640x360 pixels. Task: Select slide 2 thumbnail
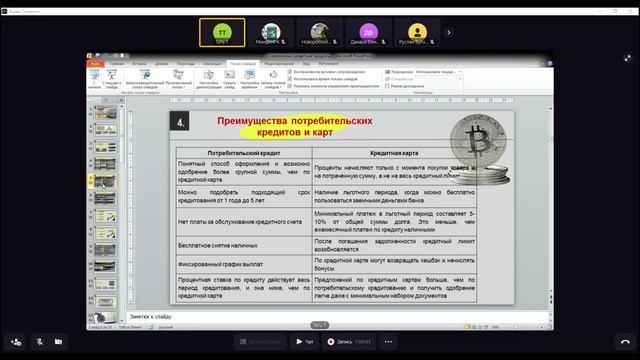click(105, 129)
